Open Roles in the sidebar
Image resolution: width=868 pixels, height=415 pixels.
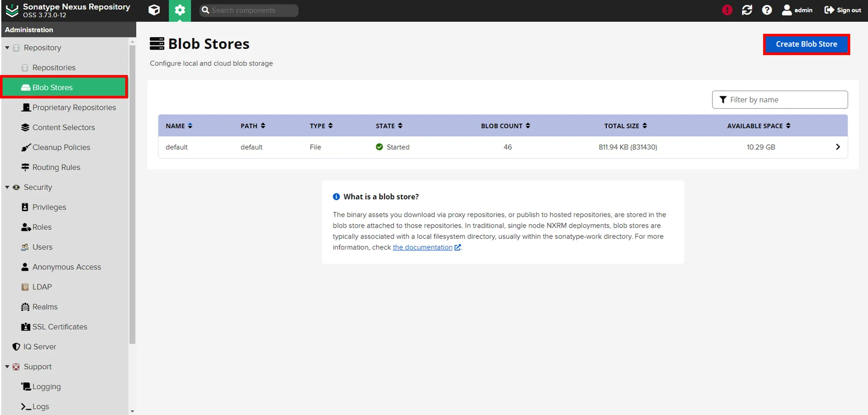(x=42, y=227)
